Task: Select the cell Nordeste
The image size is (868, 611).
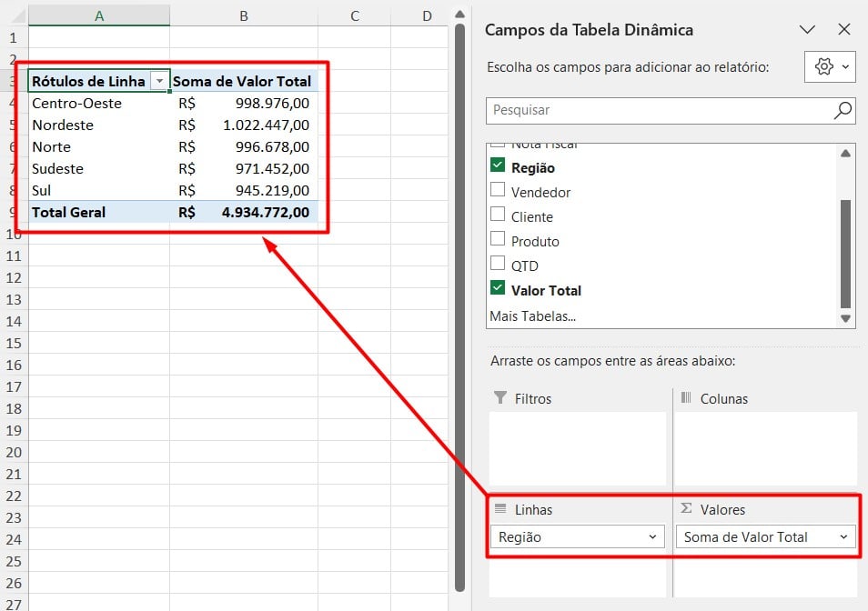Action: point(99,125)
